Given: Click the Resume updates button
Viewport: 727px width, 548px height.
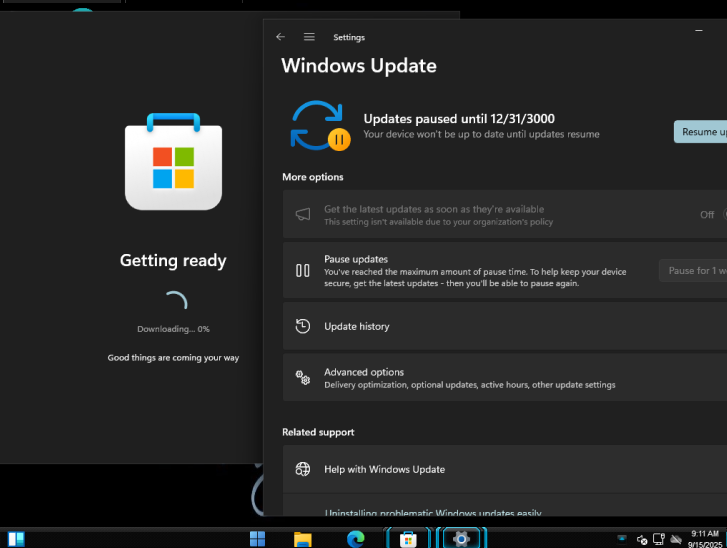Looking at the screenshot, I should [x=700, y=132].
